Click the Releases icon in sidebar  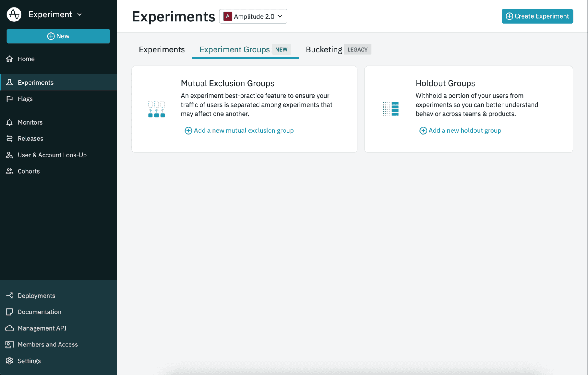coord(9,139)
